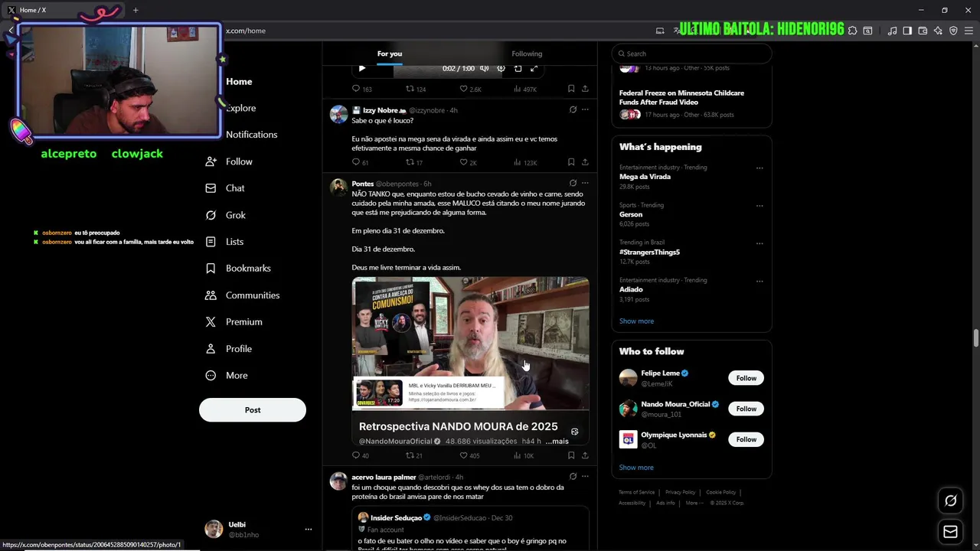Open the Terms of Service footer link
This screenshot has width=980, height=551.
(636, 492)
